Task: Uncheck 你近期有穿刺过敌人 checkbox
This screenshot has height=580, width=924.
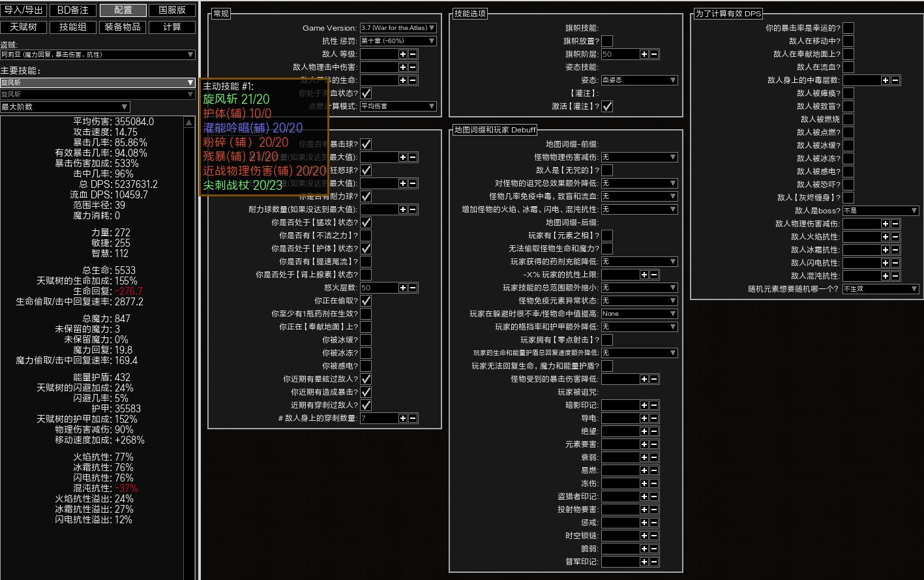Action: (x=366, y=405)
